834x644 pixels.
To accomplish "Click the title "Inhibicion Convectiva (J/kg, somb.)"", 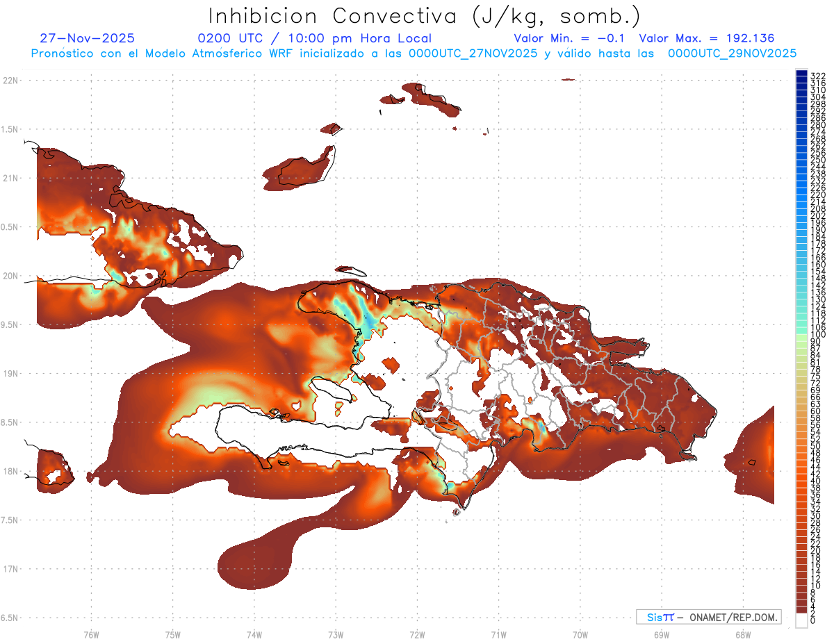I will tap(425, 17).
